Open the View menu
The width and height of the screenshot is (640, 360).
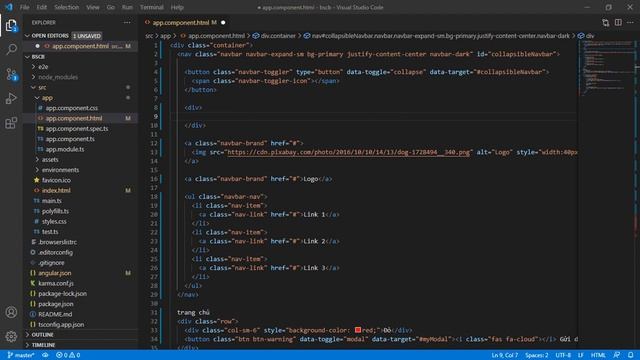(93, 7)
